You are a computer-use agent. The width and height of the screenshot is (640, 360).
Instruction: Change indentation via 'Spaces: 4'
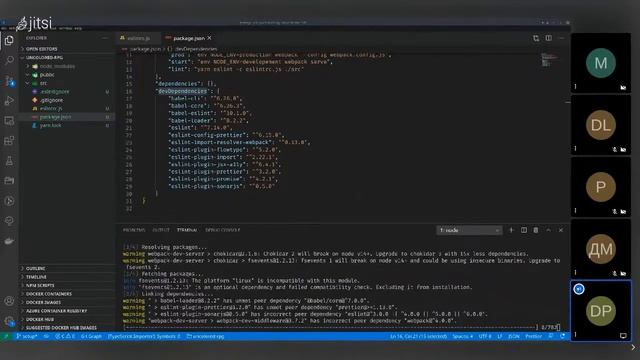pyautogui.click(x=462, y=337)
